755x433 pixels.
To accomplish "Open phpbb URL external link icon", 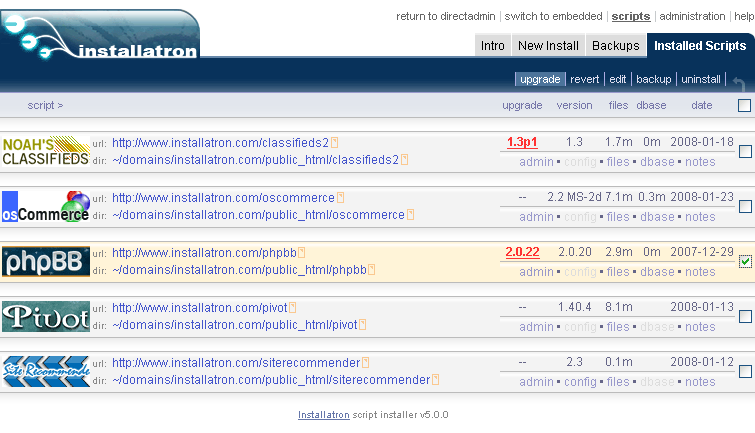I will (x=301, y=253).
